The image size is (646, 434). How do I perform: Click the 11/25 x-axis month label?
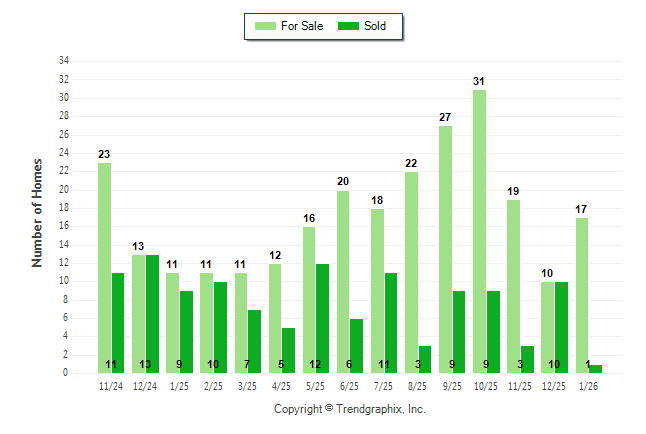[520, 385]
